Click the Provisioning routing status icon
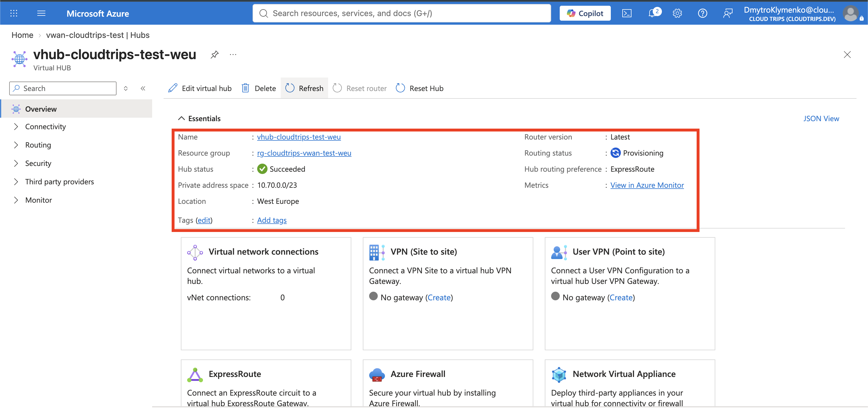Viewport: 868px width, 418px height. (615, 153)
